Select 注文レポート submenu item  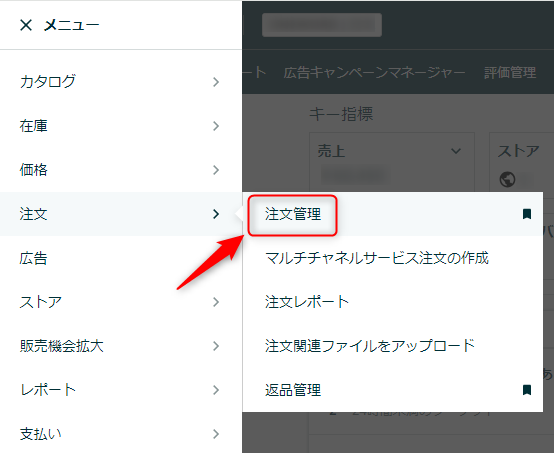[x=307, y=302]
